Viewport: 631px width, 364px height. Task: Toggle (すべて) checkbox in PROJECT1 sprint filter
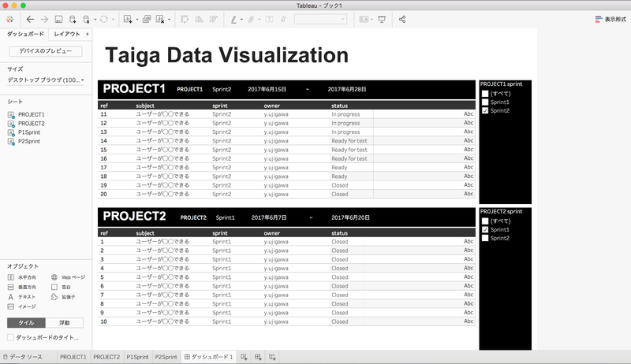(485, 94)
